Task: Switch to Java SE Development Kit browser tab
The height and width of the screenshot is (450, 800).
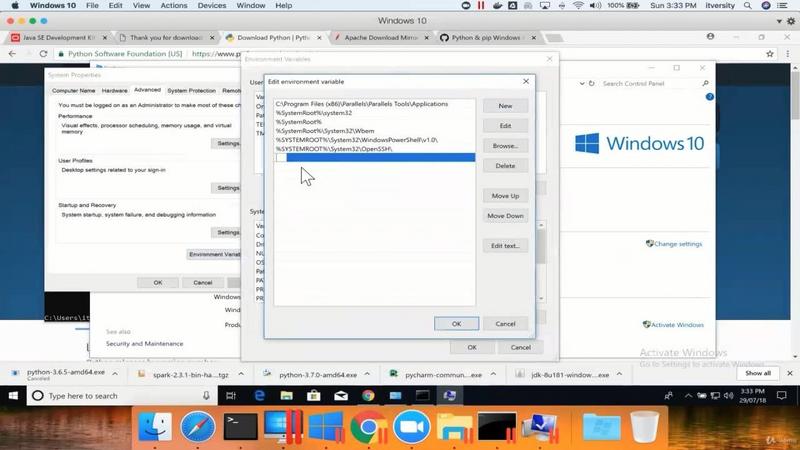Action: 59,38
